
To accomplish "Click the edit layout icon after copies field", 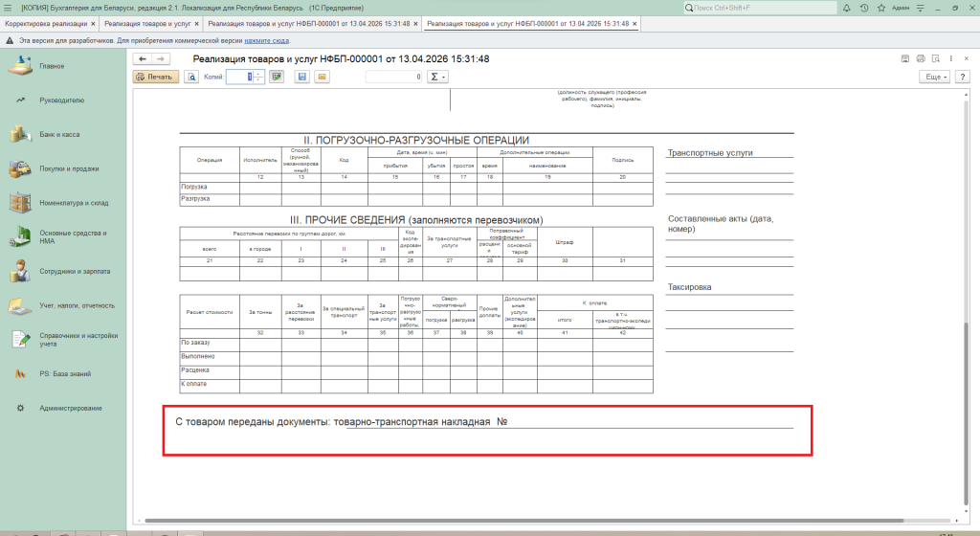I will 277,77.
